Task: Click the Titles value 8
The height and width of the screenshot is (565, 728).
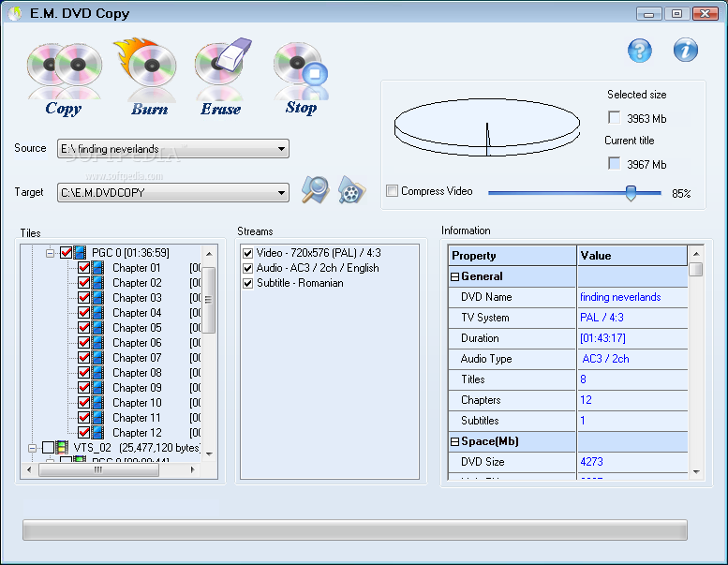Action: pos(583,379)
